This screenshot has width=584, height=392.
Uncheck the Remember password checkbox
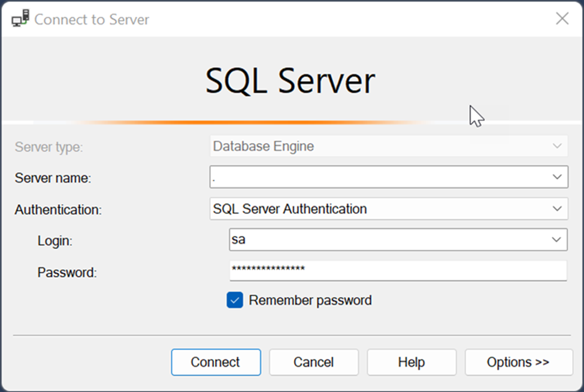[x=235, y=300]
